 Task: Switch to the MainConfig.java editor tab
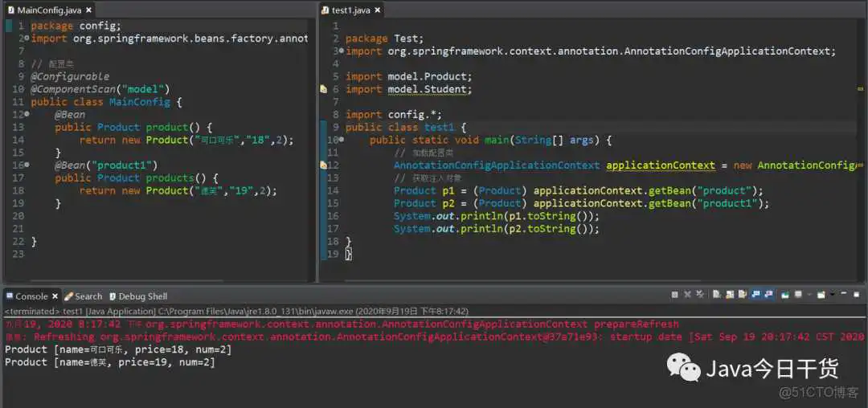[51, 10]
